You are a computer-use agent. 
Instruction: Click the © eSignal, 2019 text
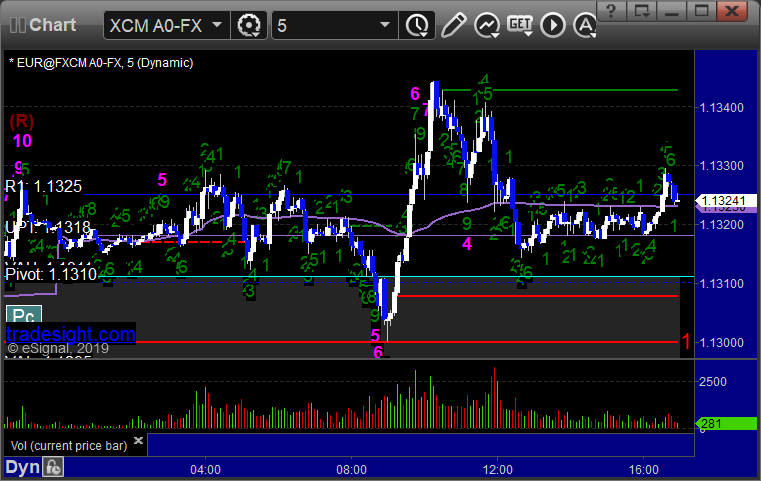[x=58, y=348]
